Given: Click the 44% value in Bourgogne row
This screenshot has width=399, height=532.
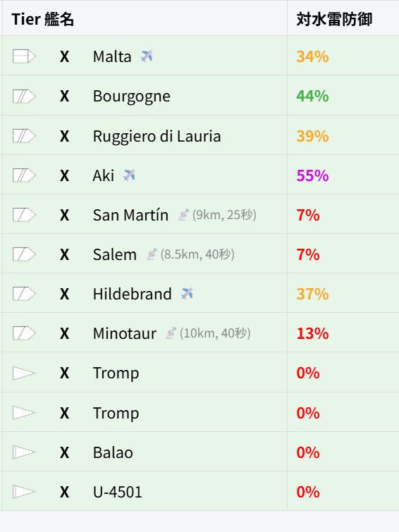Looking at the screenshot, I should point(312,97).
